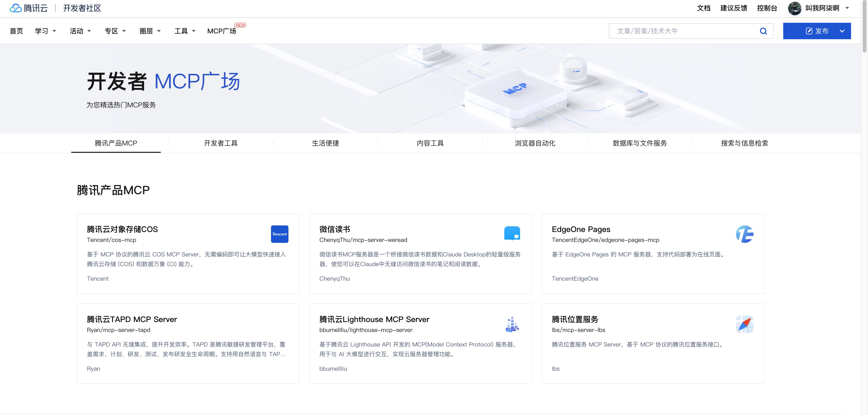Click the 开发者 MCP广场 banner heading
868x415 pixels.
point(163,81)
